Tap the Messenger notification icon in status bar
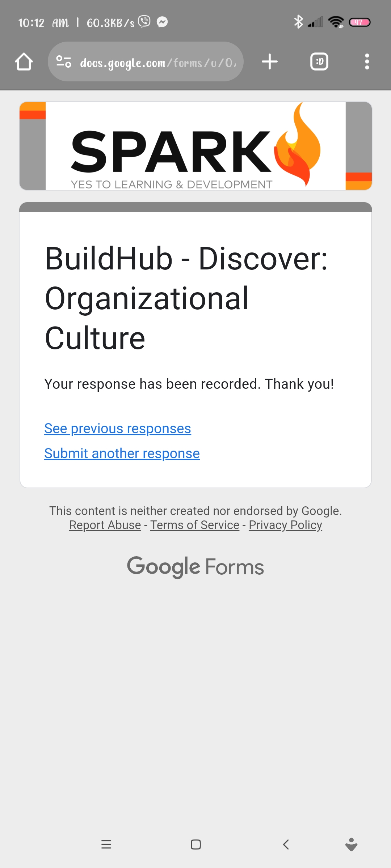391x868 pixels. (162, 22)
